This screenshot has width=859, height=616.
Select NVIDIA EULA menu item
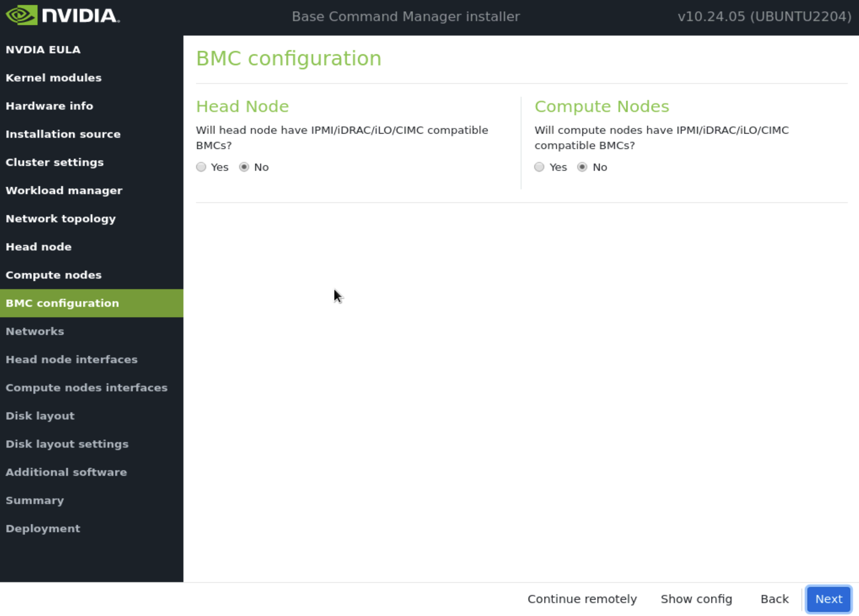tap(43, 49)
